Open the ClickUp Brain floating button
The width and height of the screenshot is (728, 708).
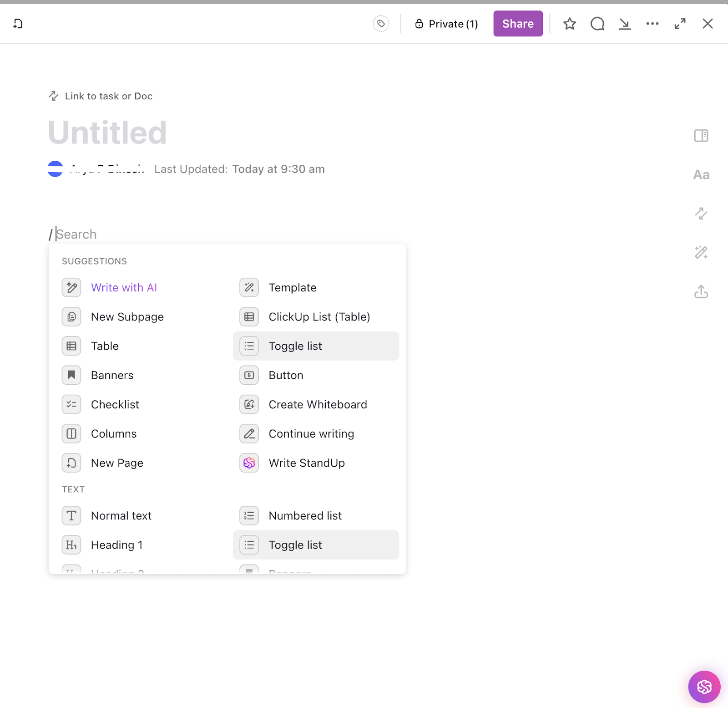click(704, 687)
